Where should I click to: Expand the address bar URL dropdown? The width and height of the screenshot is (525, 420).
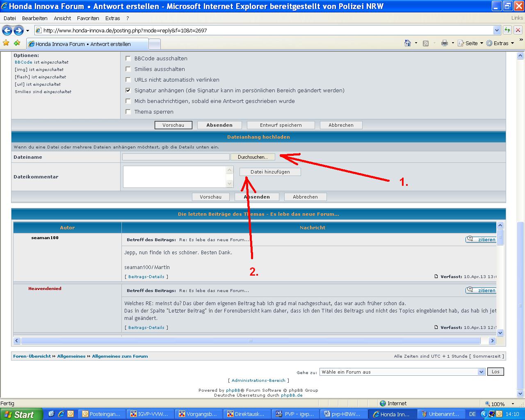pos(497,30)
